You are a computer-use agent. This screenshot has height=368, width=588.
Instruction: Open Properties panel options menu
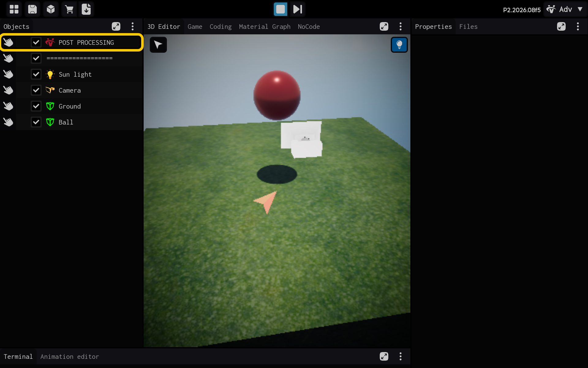click(x=578, y=26)
